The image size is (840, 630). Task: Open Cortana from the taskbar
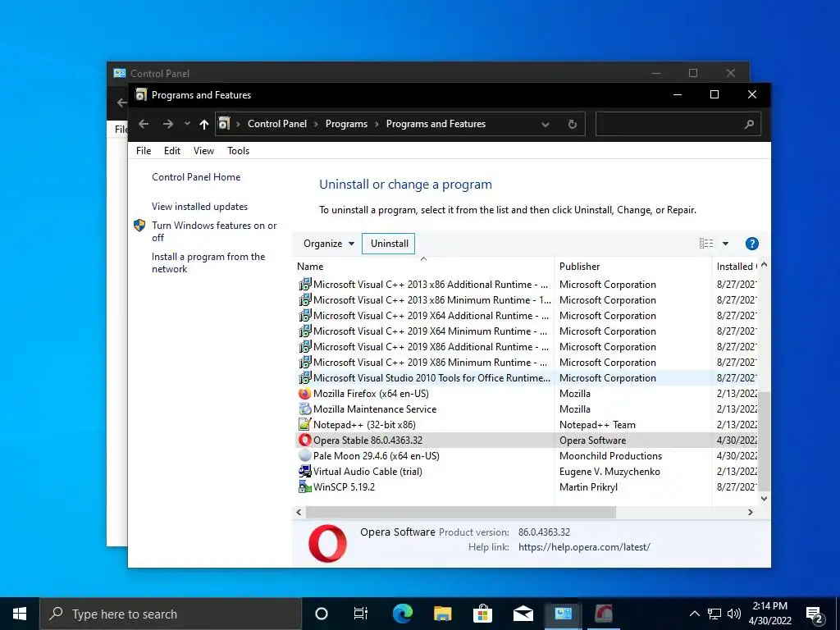322,614
